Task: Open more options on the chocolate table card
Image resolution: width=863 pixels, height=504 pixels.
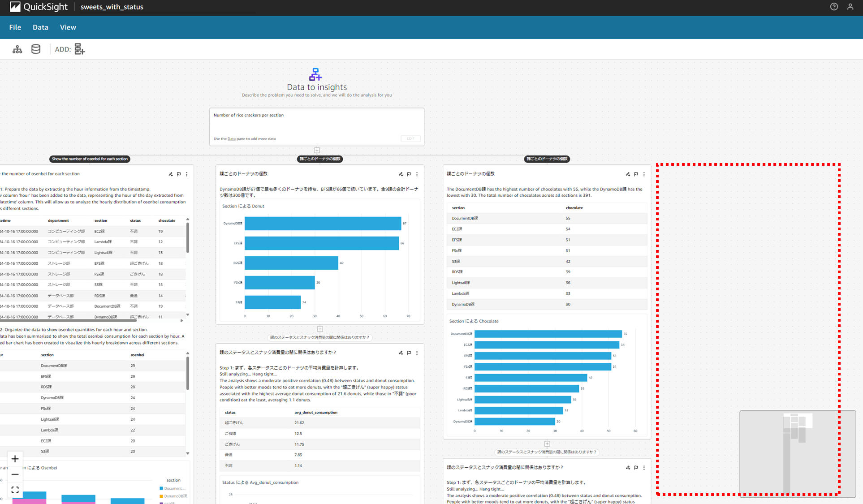Action: [x=644, y=174]
